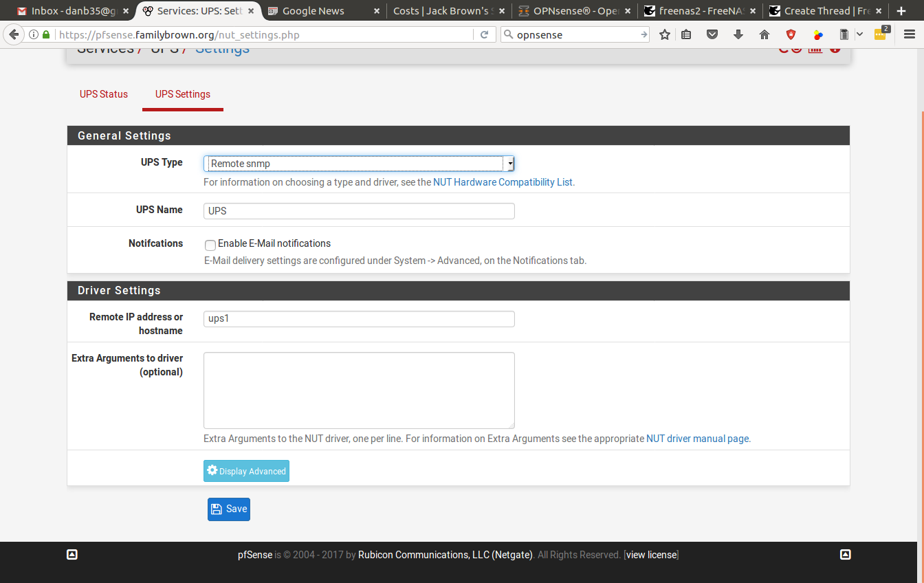Follow the Rubicon Communications, LLC (Netgate) link
924x583 pixels.
click(x=445, y=555)
